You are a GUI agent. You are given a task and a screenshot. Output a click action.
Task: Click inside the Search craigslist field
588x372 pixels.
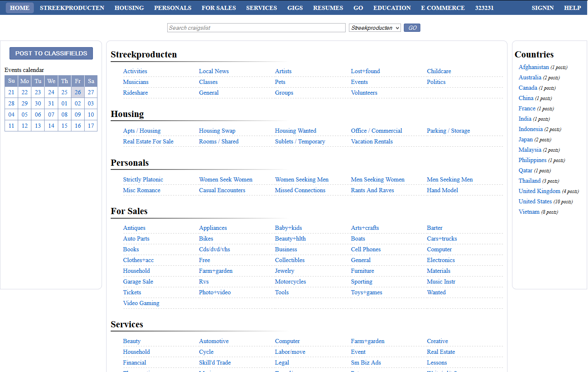pyautogui.click(x=256, y=28)
